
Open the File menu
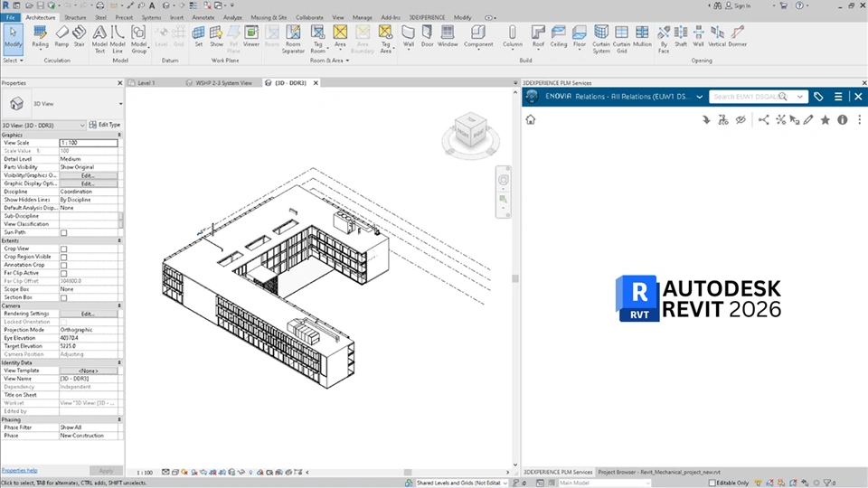[11, 18]
